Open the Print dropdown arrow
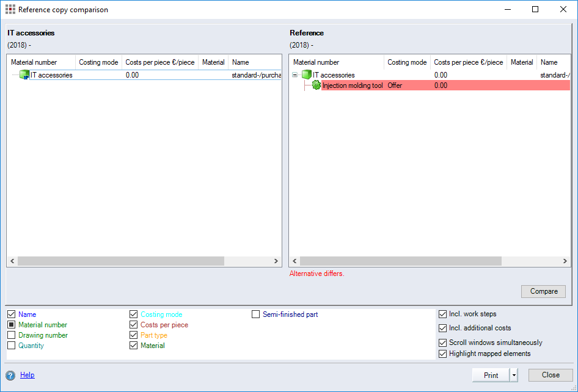The width and height of the screenshot is (578, 392). point(514,375)
